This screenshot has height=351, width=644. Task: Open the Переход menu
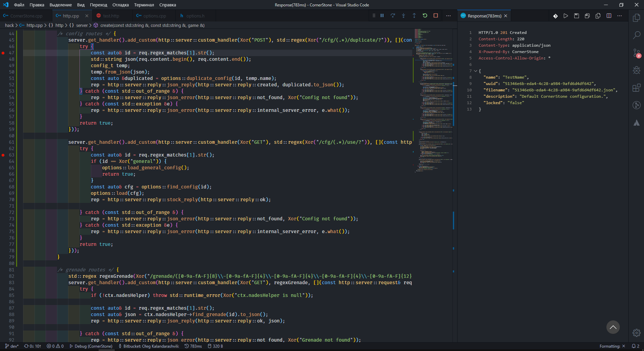[x=99, y=5]
